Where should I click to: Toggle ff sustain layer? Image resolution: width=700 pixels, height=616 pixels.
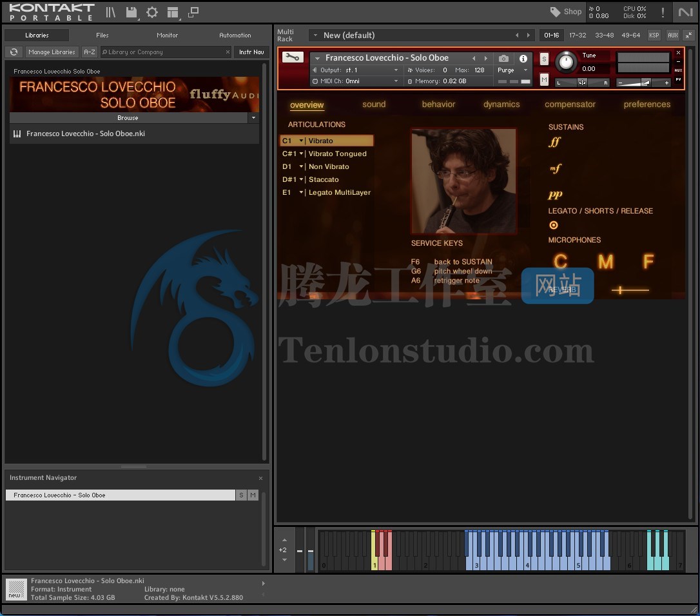[554, 142]
